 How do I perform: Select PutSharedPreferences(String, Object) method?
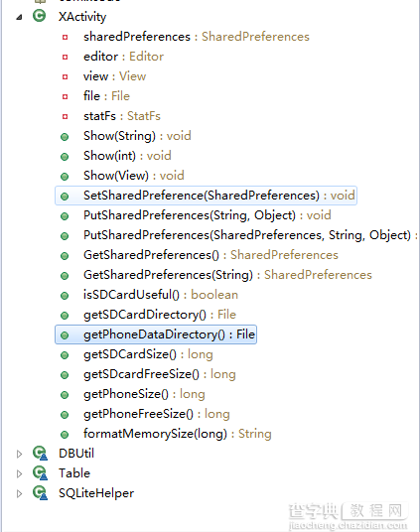coord(208,215)
